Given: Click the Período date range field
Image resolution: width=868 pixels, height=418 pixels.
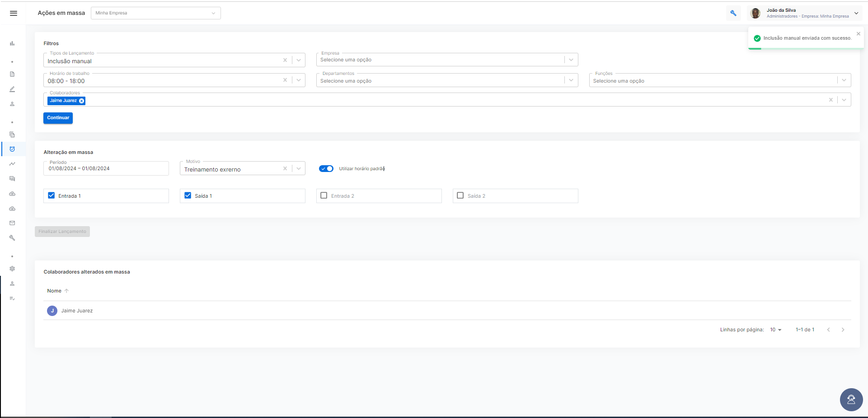Looking at the screenshot, I should pyautogui.click(x=106, y=168).
